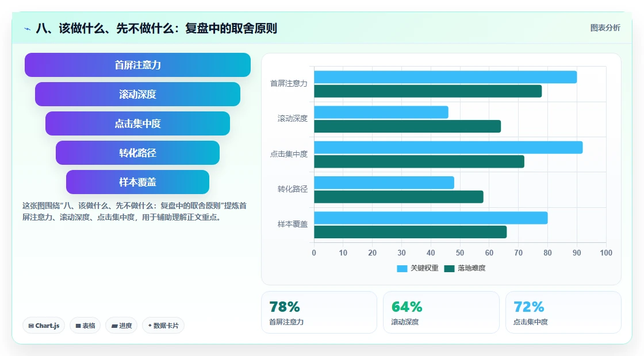Click the green 点击集中度 落地难度 bar

[419, 161]
